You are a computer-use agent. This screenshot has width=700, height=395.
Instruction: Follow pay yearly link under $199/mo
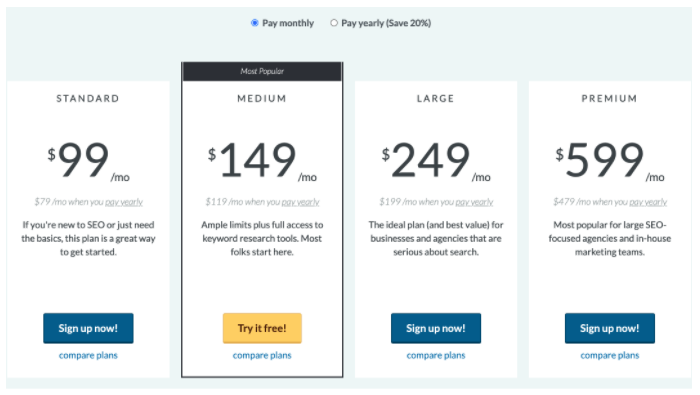tap(474, 202)
